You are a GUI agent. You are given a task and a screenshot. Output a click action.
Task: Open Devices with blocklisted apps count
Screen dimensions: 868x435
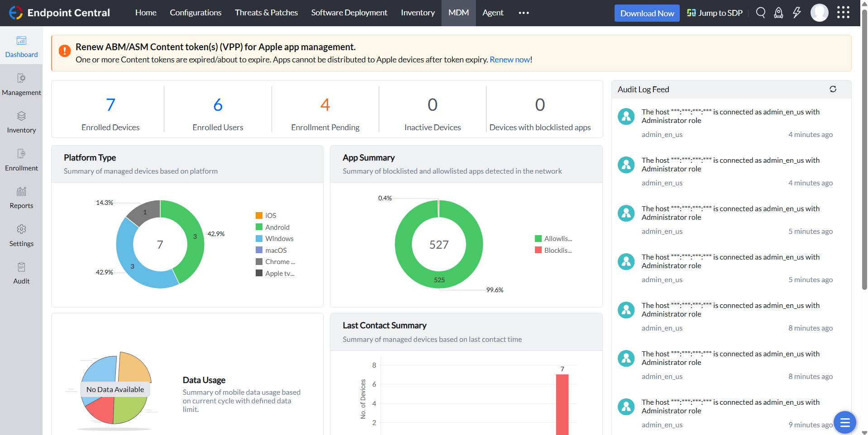click(539, 105)
